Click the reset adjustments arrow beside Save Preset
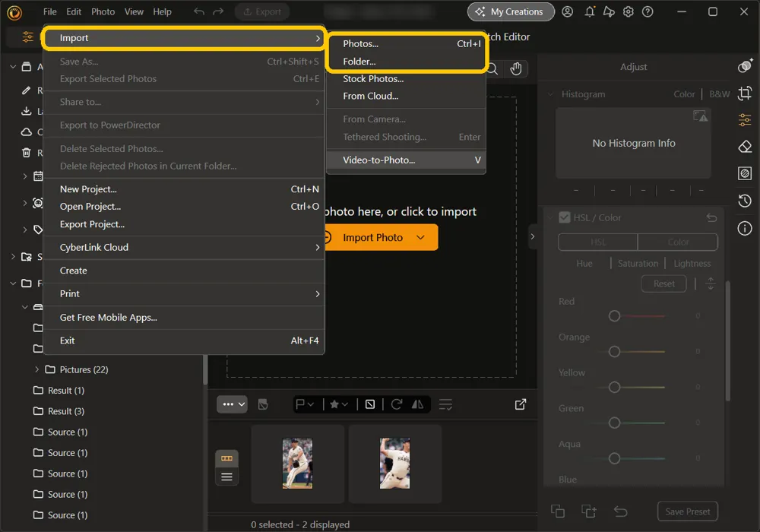The height and width of the screenshot is (532, 760). coord(620,511)
